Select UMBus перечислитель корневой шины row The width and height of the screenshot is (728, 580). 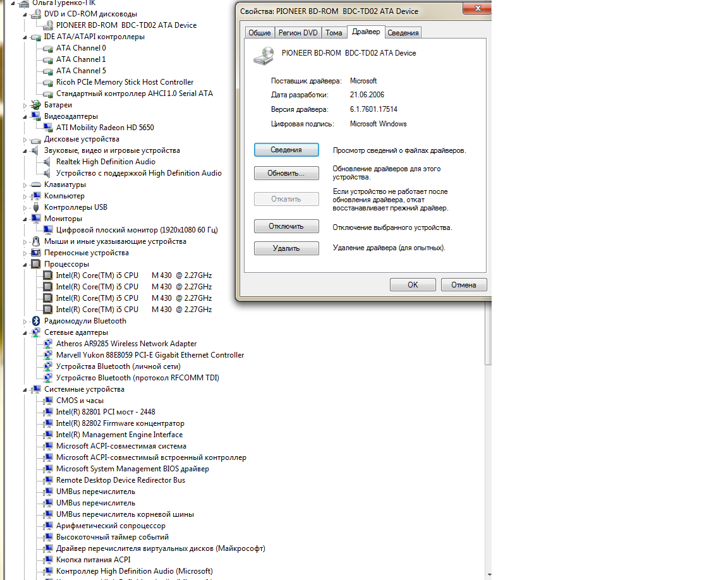(x=125, y=514)
